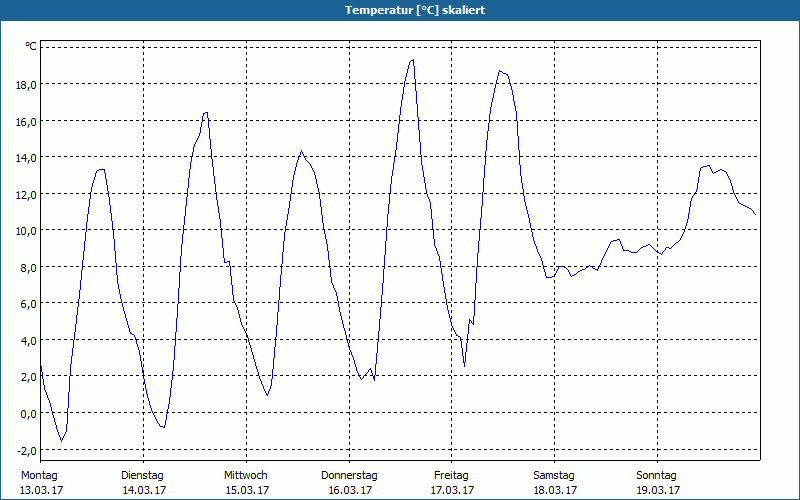
Task: Select the 12,0 y-axis label
Action: click(x=26, y=195)
